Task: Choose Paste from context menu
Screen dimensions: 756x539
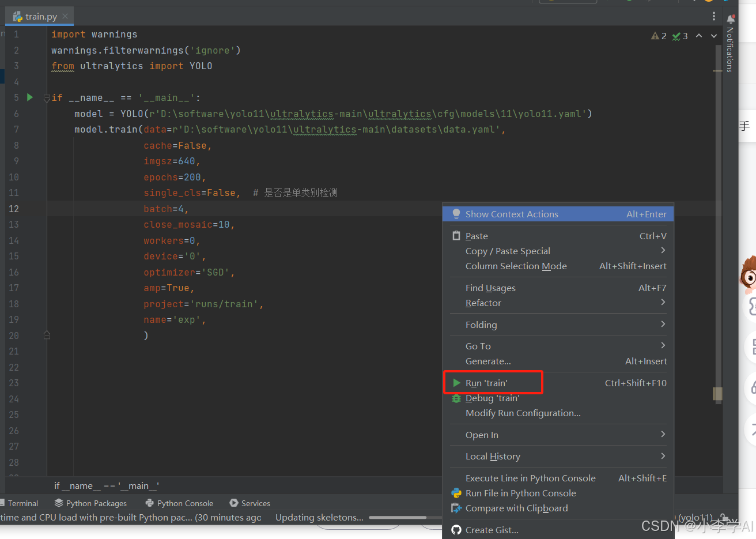Action: 558,236
